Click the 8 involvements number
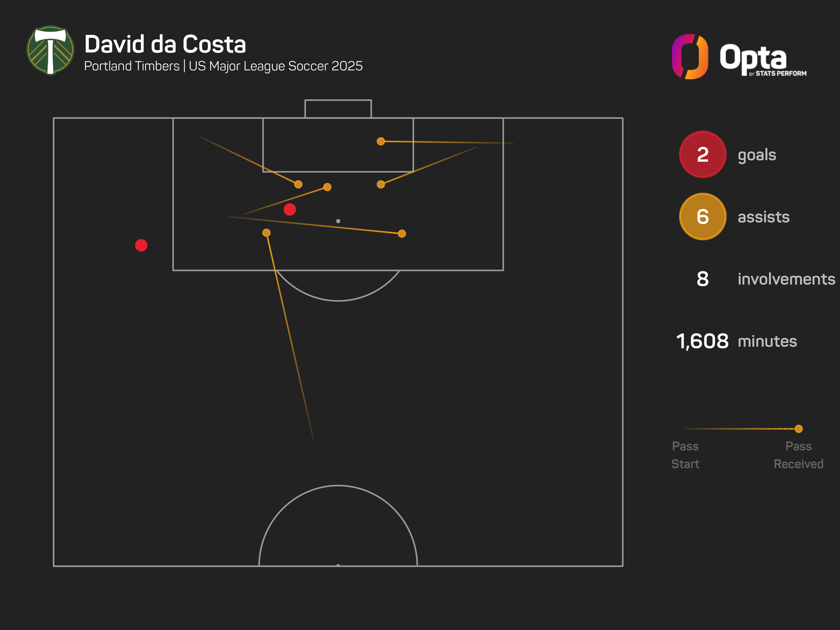Viewport: 840px width, 630px height. click(702, 279)
